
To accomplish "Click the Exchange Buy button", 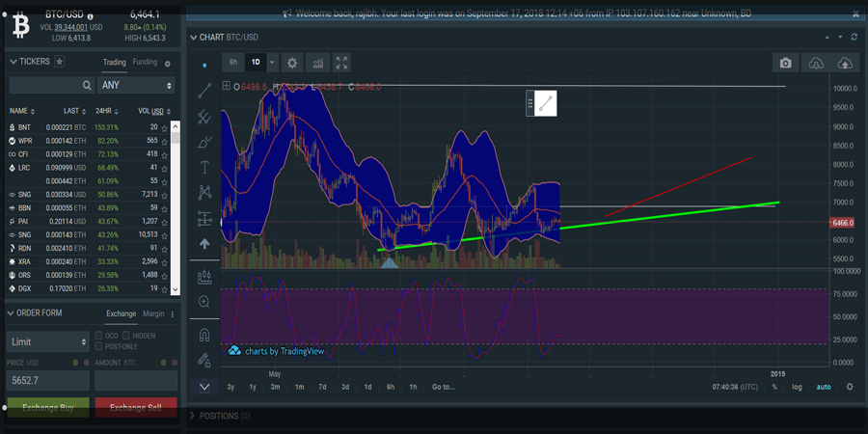I will (48, 408).
